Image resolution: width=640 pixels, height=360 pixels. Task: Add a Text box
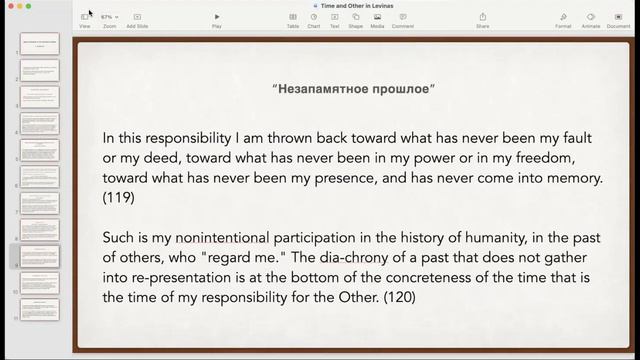tap(335, 20)
